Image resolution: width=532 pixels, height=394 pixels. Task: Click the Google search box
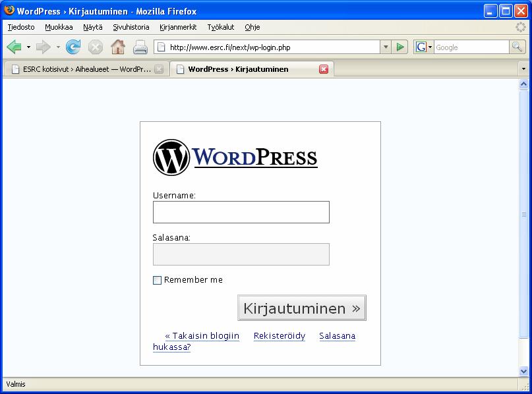pyautogui.click(x=471, y=47)
